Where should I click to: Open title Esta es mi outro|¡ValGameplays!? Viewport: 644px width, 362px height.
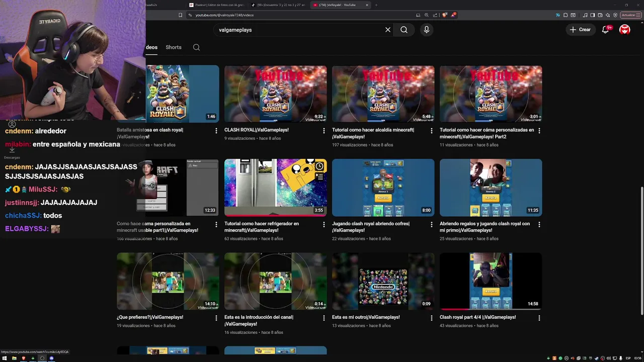pyautogui.click(x=366, y=317)
